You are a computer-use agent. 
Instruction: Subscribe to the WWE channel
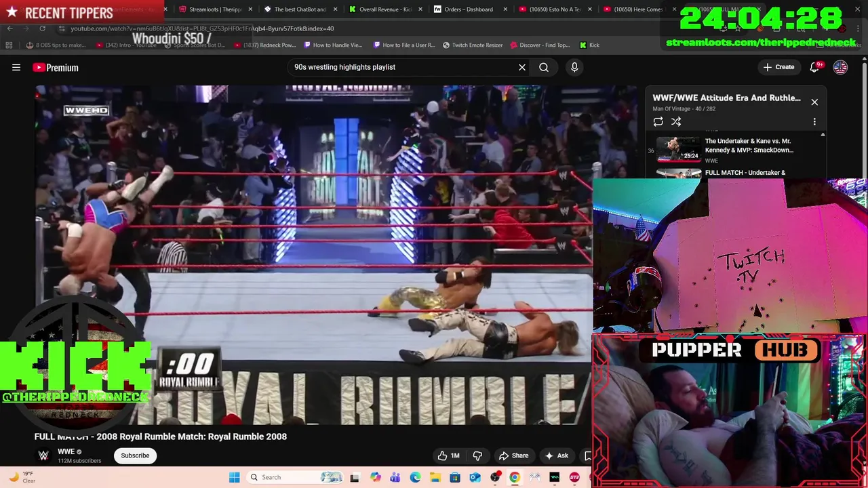pyautogui.click(x=135, y=455)
